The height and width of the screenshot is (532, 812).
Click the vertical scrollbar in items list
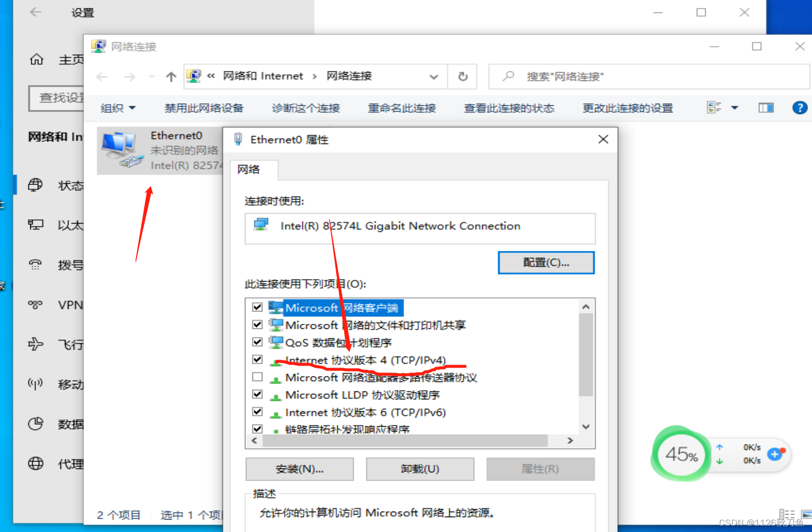coord(586,355)
